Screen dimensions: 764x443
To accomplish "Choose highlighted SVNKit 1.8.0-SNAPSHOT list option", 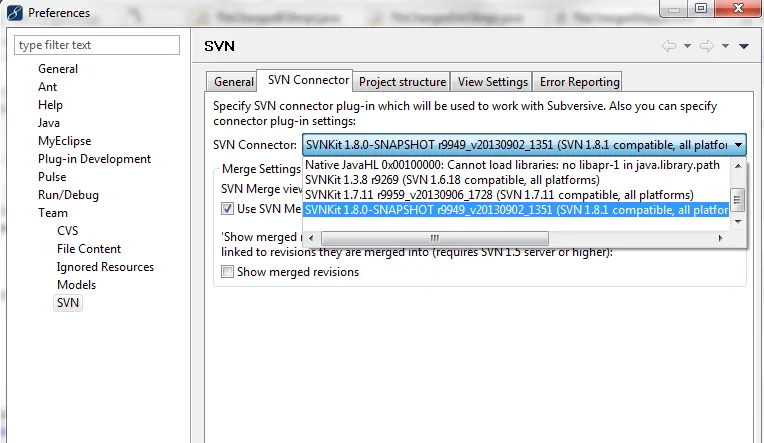I will point(516,210).
